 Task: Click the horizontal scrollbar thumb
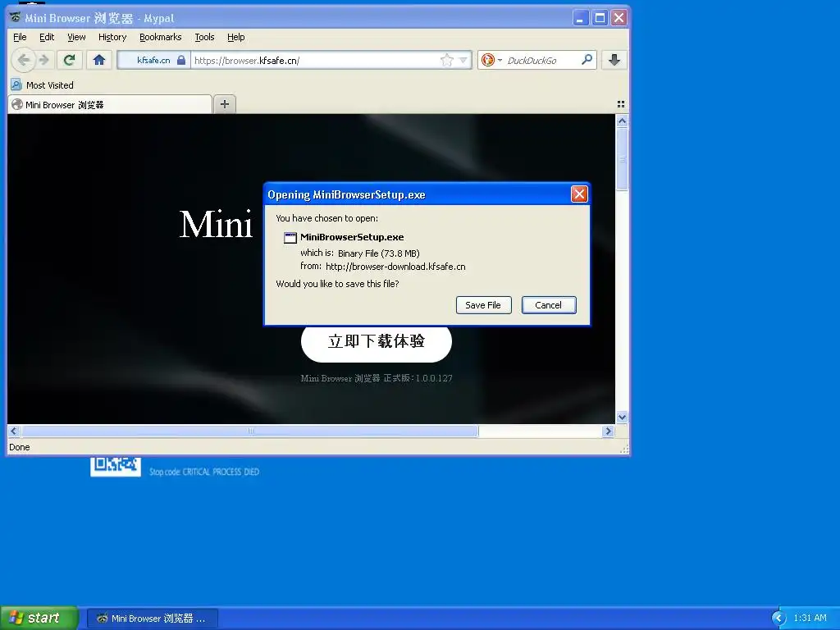[x=249, y=431]
